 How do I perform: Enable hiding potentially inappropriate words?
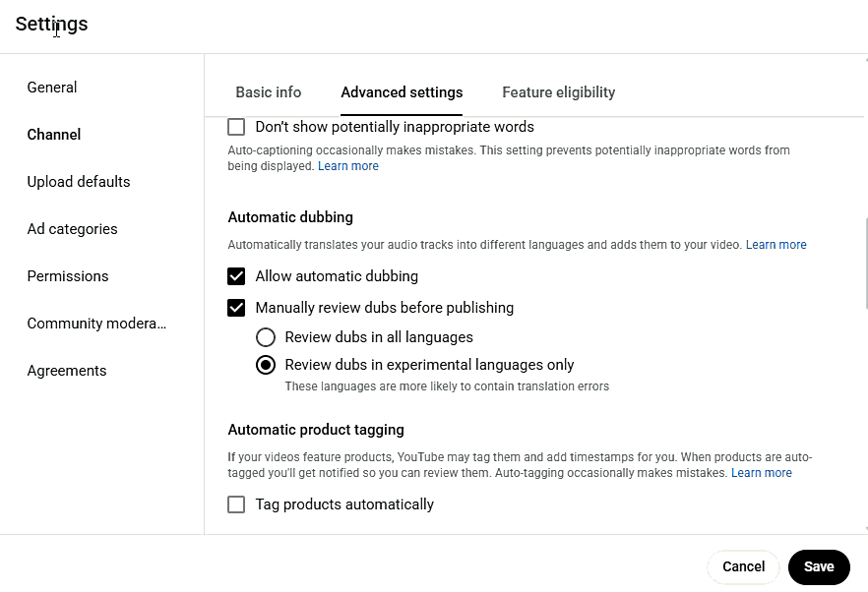click(x=236, y=126)
